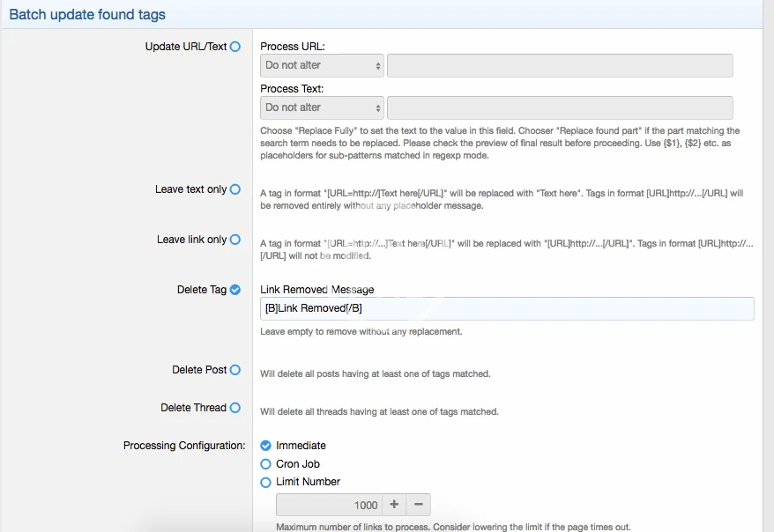This screenshot has height=532, width=774.
Task: Increase limit number with plus button
Action: [x=394, y=505]
